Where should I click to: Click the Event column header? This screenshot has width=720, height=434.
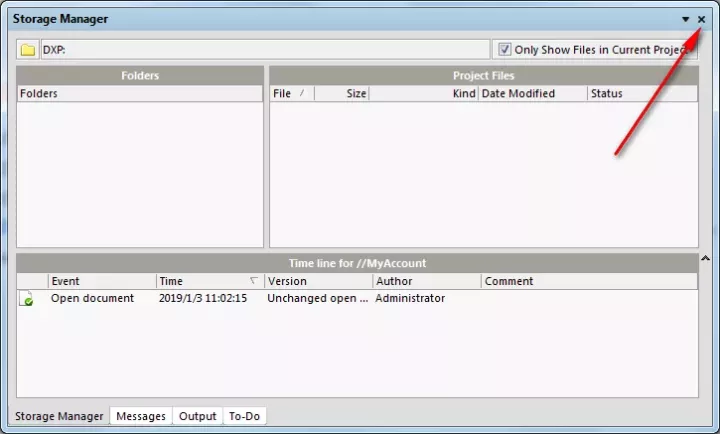101,282
